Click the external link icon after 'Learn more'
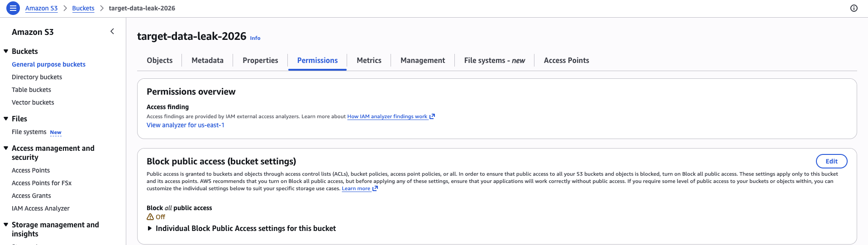The height and width of the screenshot is (245, 868). (375, 188)
